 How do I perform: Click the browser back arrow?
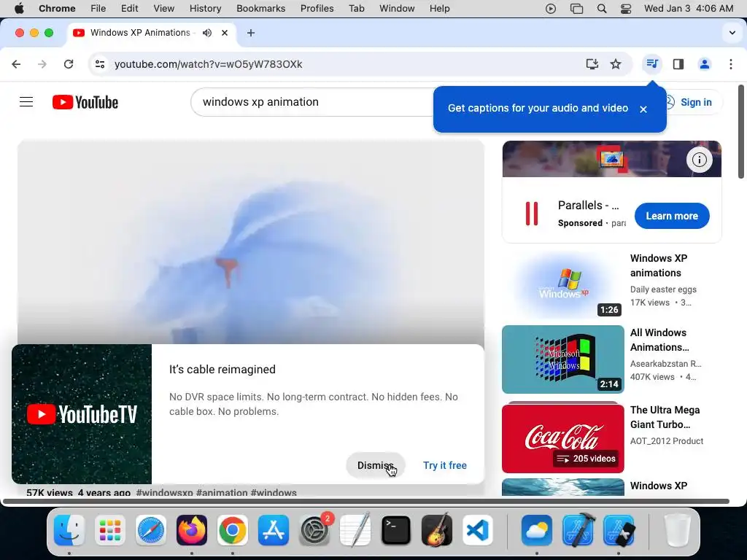click(16, 64)
